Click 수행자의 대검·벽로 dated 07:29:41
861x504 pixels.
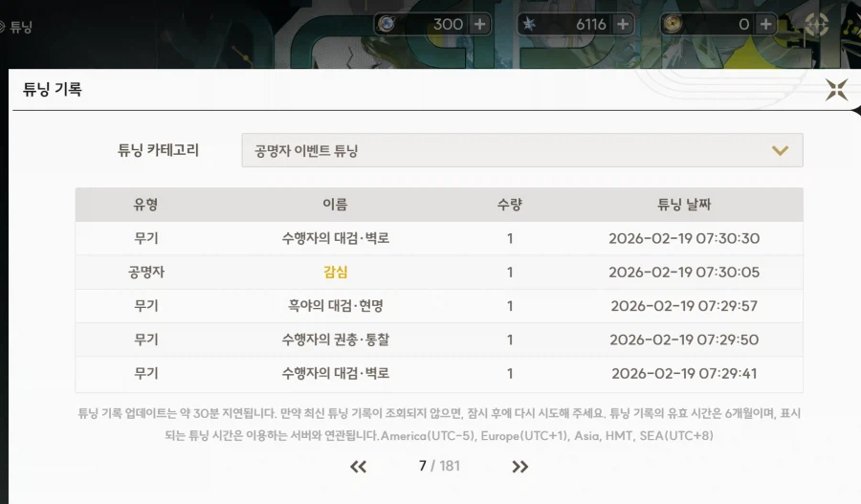point(335,373)
